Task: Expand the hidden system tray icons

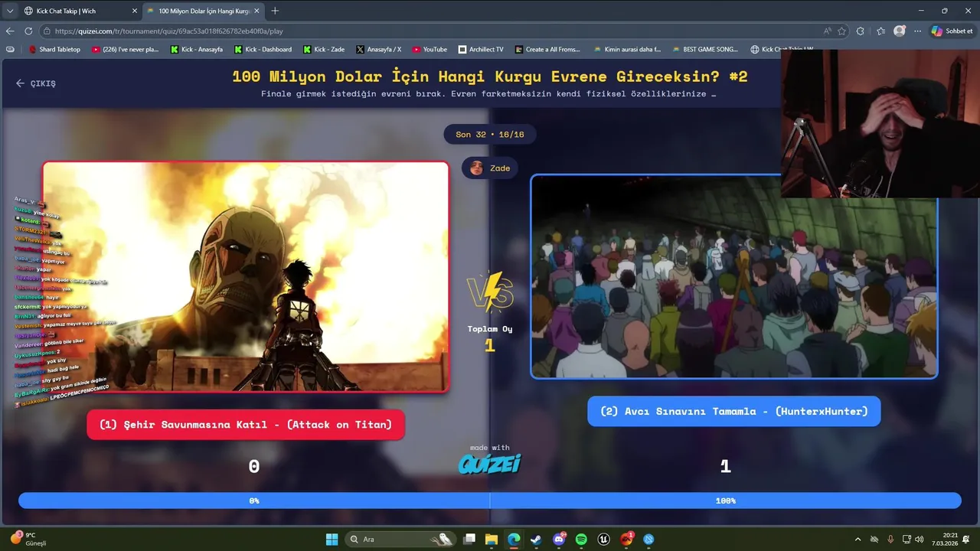Action: coord(857,540)
